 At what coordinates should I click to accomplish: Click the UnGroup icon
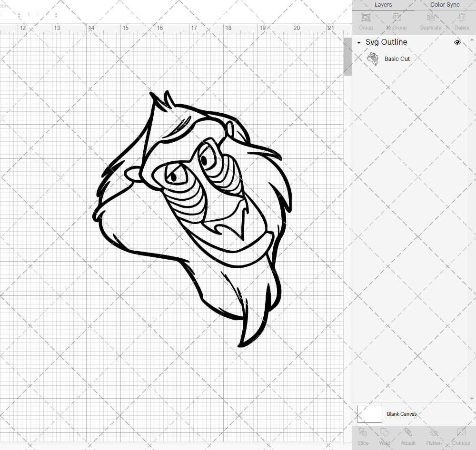(396, 17)
